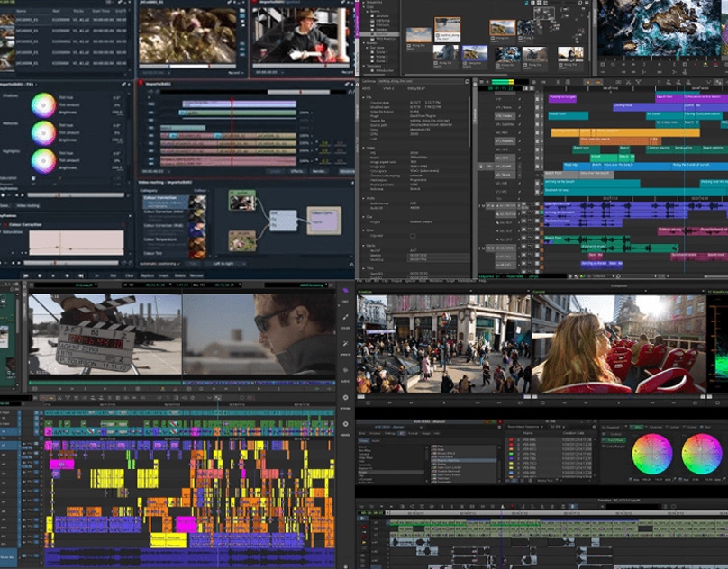Image resolution: width=728 pixels, height=569 pixels.
Task: Switch to the Video routing tab under the colour wheels
Action: coord(27,205)
